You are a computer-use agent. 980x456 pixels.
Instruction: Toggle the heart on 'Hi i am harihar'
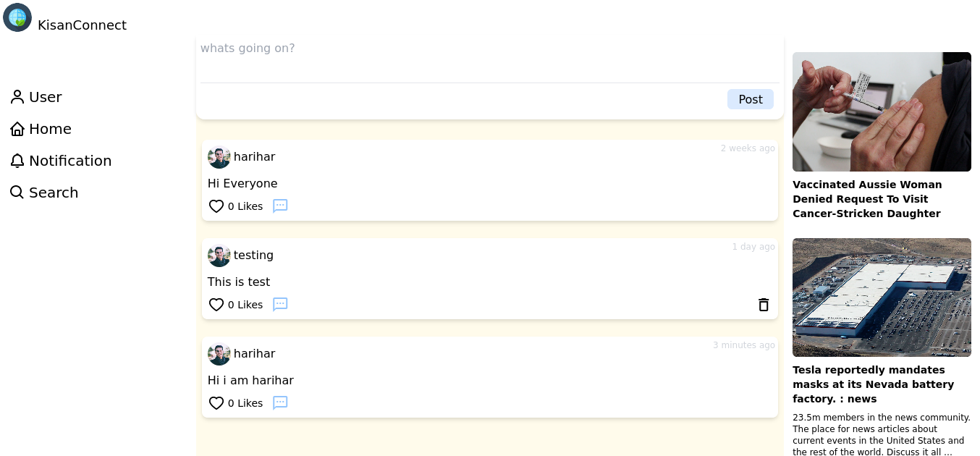click(216, 402)
